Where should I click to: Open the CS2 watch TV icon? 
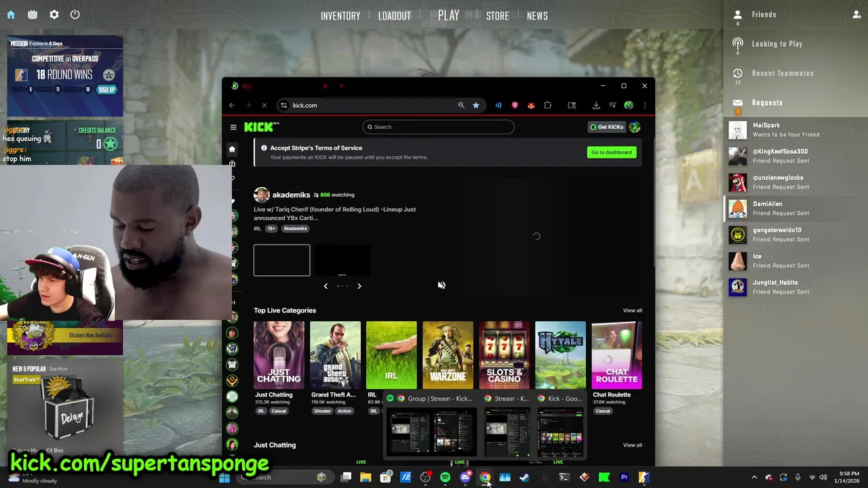(33, 14)
